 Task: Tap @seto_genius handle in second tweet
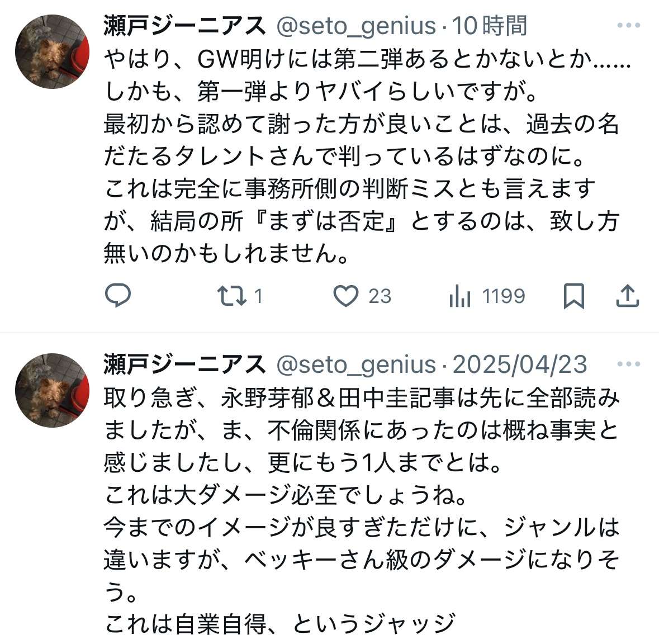[356, 364]
